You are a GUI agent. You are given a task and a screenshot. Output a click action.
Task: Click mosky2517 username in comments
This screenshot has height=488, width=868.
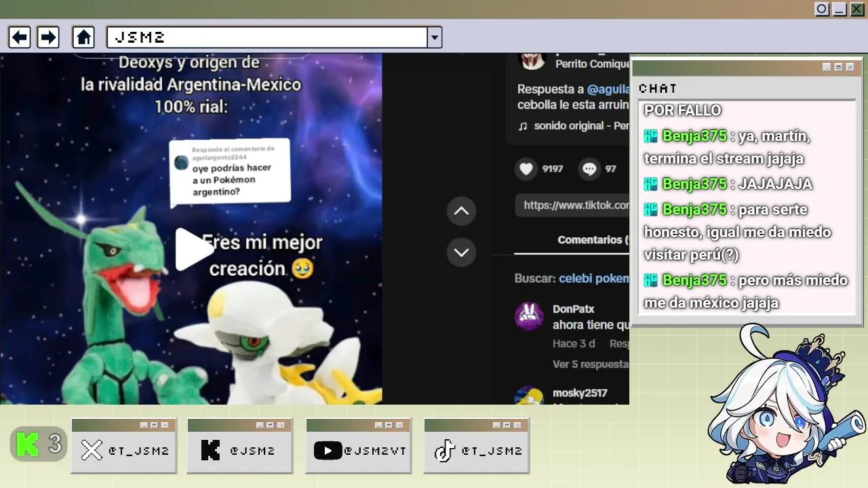(580, 393)
